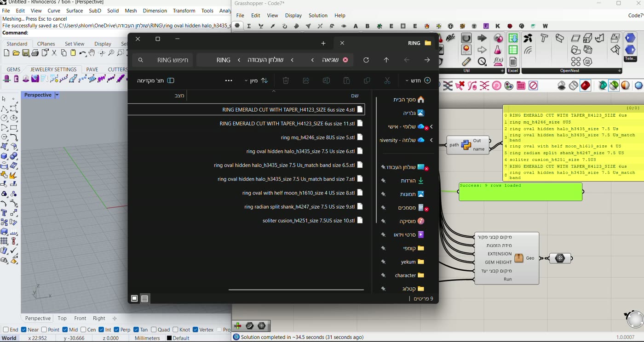The image size is (644, 342).
Task: Click the green Excel spreadsheet component icon
Action: tap(513, 50)
